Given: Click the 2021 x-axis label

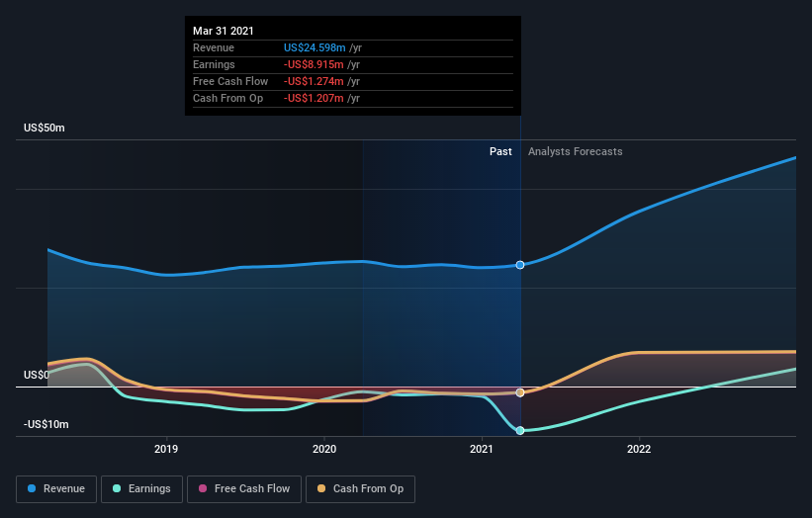Looking at the screenshot, I should (482, 449).
